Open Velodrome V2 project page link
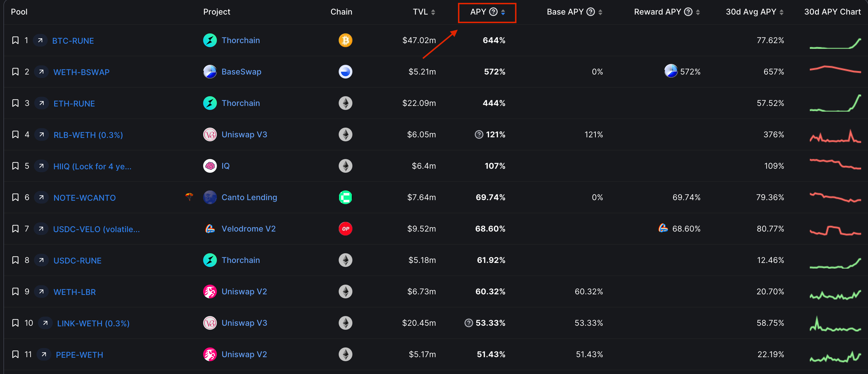Screen dimensions: 868x374 tap(248, 229)
